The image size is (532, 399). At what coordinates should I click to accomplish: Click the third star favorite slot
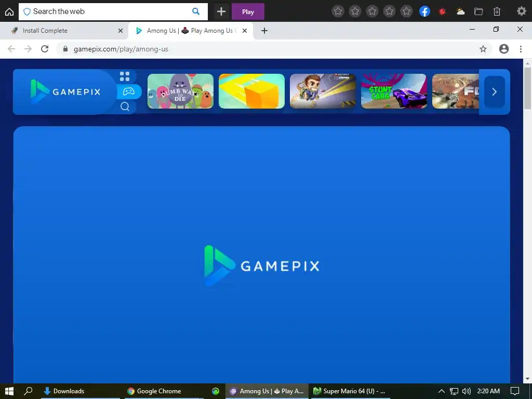372,11
